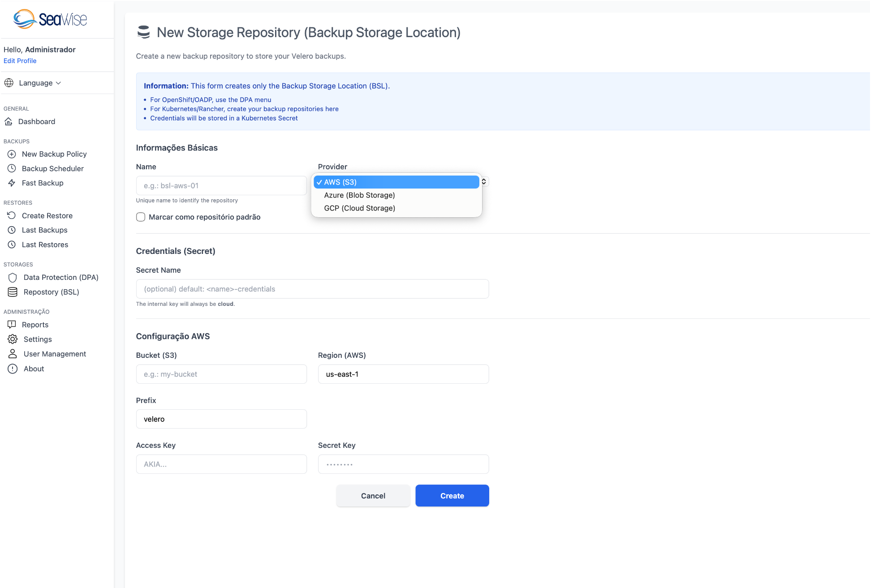
Task: Click the Dashboard home icon
Action: 9,122
